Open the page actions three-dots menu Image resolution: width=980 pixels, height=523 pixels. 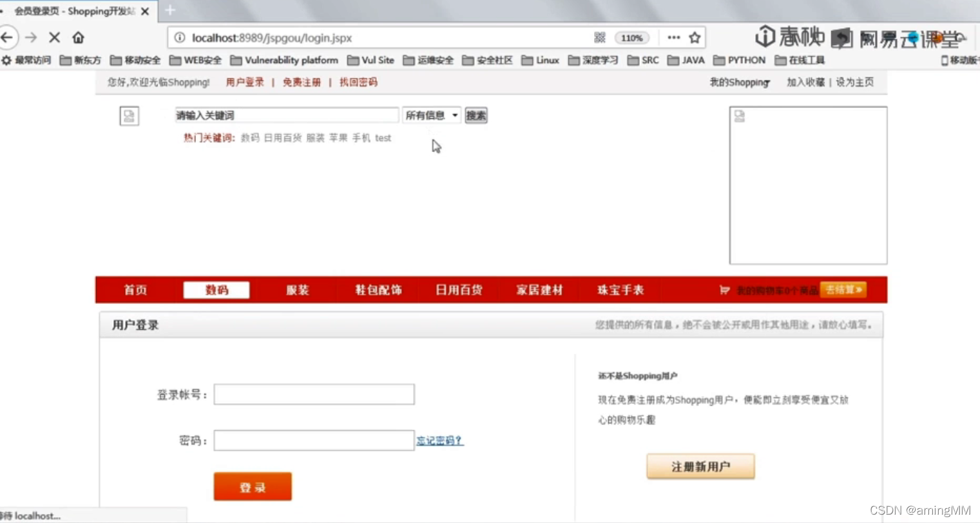pos(673,38)
